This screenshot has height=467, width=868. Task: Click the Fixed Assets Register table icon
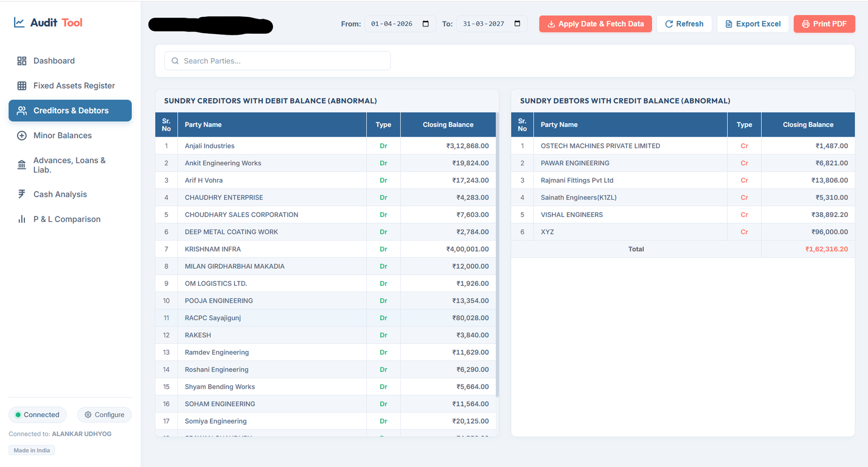click(x=22, y=86)
